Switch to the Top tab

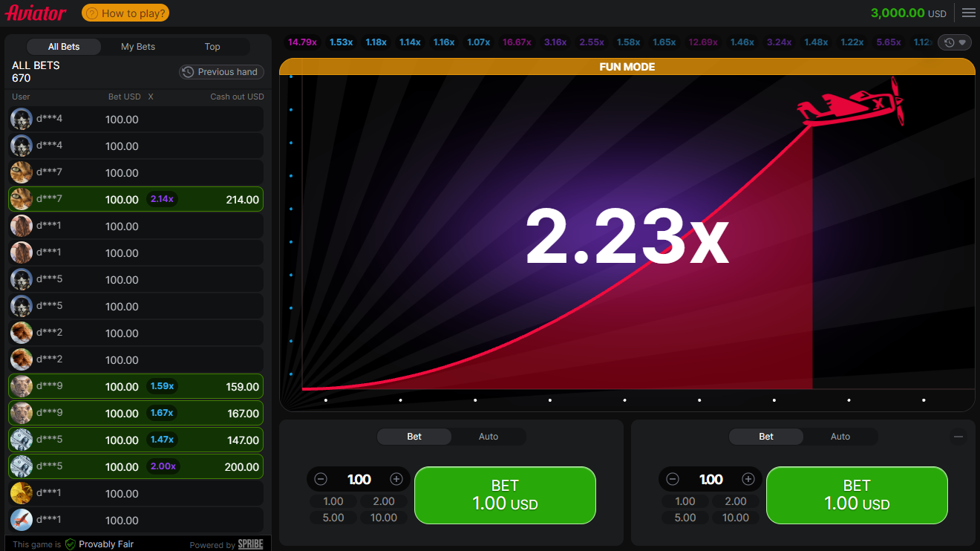[212, 47]
